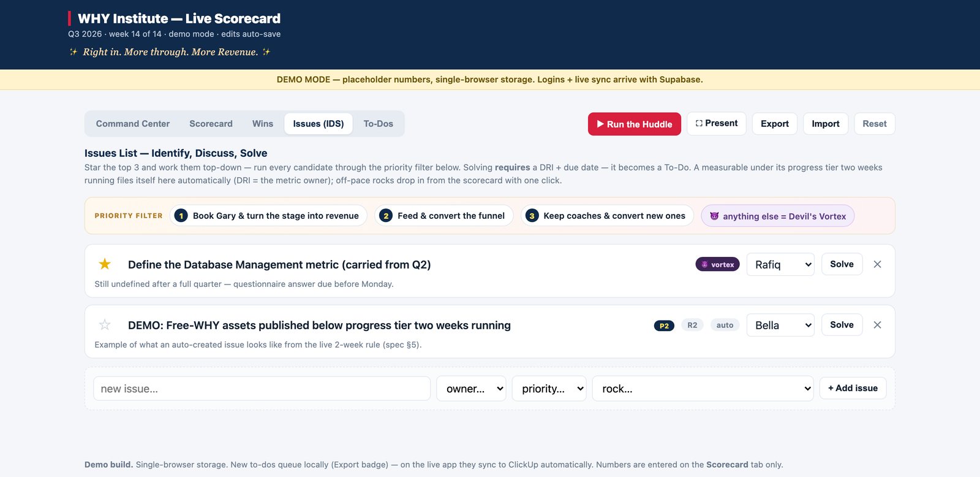Open the Rafiq owner dropdown

(780, 264)
